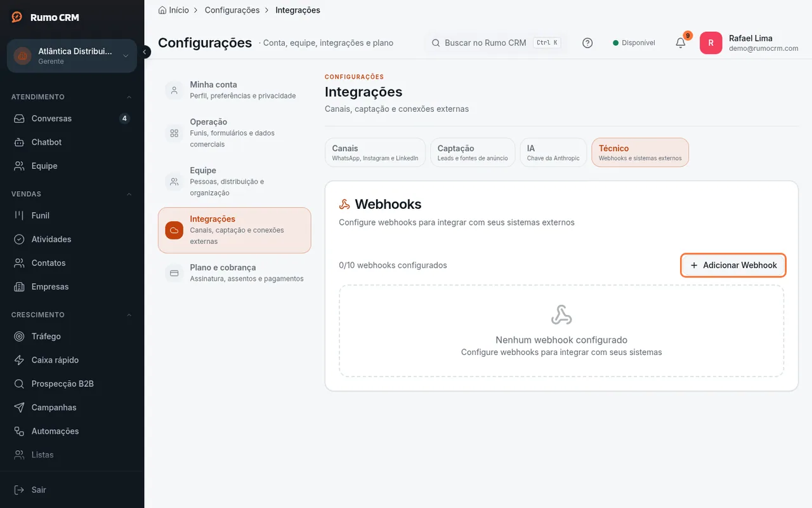Image resolution: width=812 pixels, height=508 pixels.
Task: Open Automações icon in sidebar
Action: tap(20, 431)
